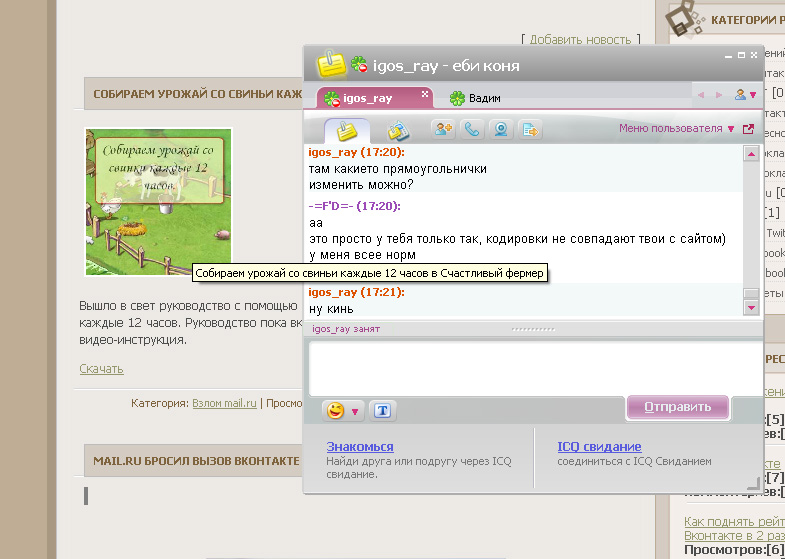Image resolution: width=785 pixels, height=559 pixels.
Task: Open text formatting T button
Action: (x=382, y=411)
